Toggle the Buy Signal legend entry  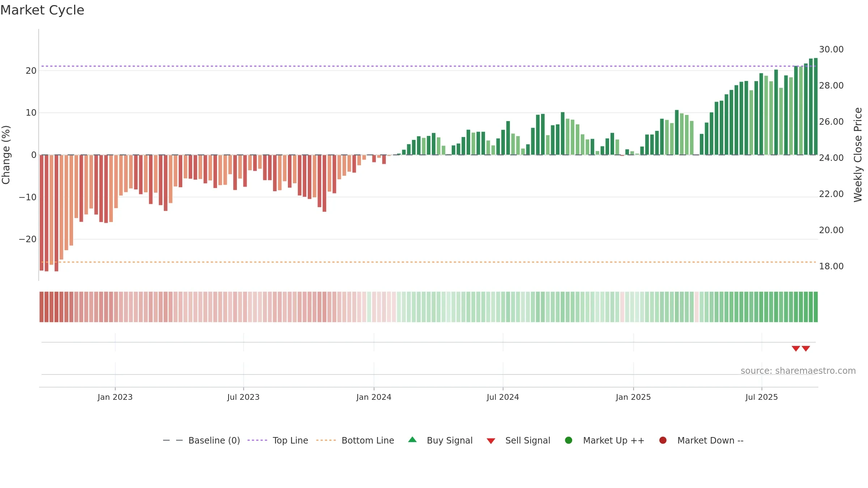(440, 440)
